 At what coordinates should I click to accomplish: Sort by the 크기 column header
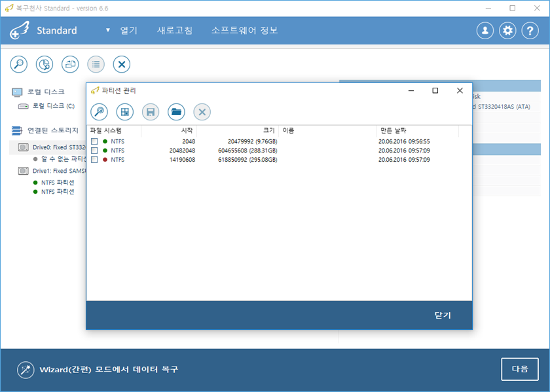pos(268,131)
